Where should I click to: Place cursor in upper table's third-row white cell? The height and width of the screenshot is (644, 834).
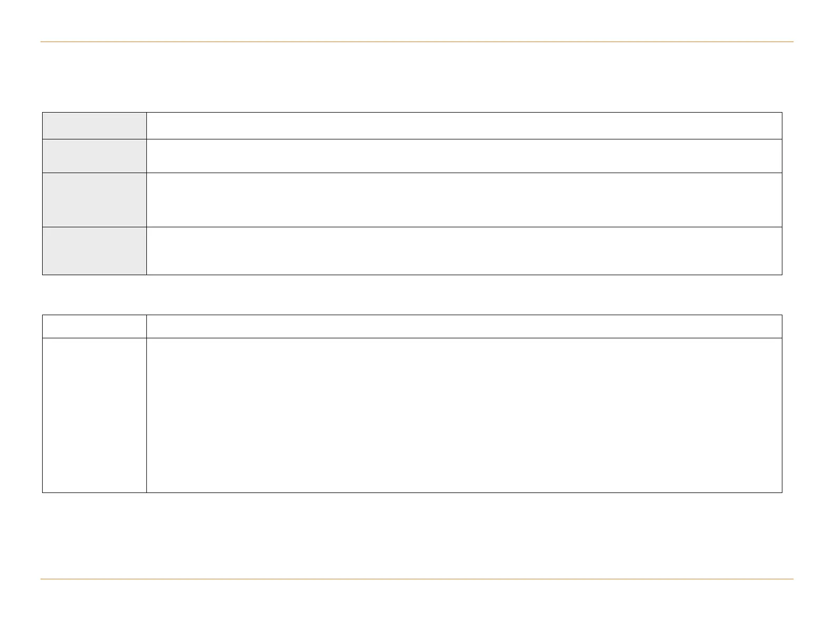(x=464, y=200)
